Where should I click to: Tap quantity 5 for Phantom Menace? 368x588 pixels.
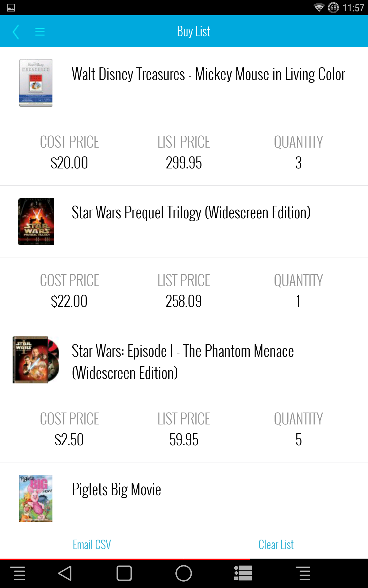pyautogui.click(x=298, y=440)
